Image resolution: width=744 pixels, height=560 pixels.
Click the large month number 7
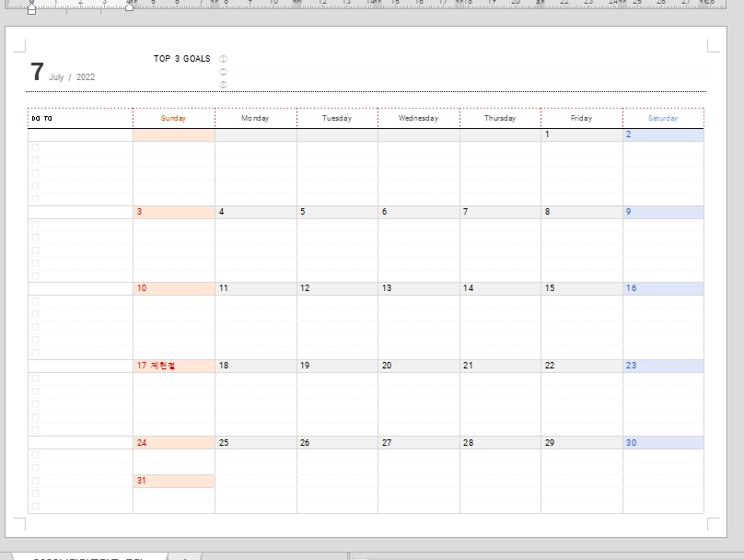click(x=37, y=72)
